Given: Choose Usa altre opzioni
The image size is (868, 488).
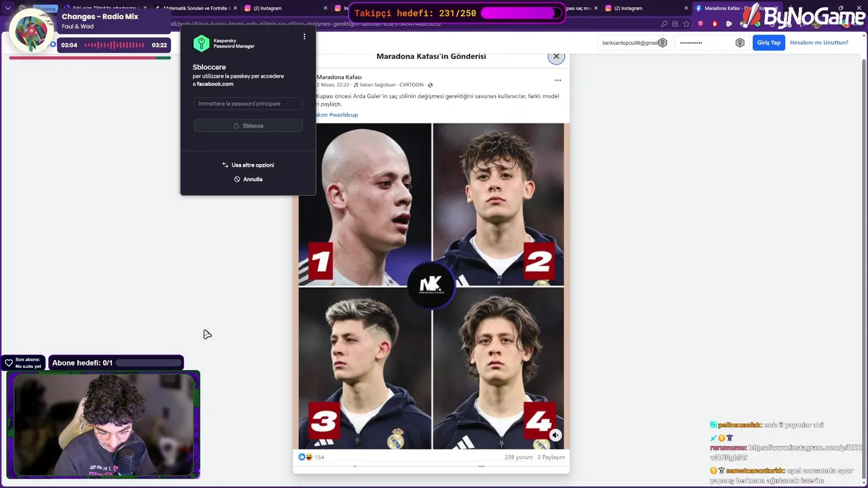Looking at the screenshot, I should pos(248,165).
